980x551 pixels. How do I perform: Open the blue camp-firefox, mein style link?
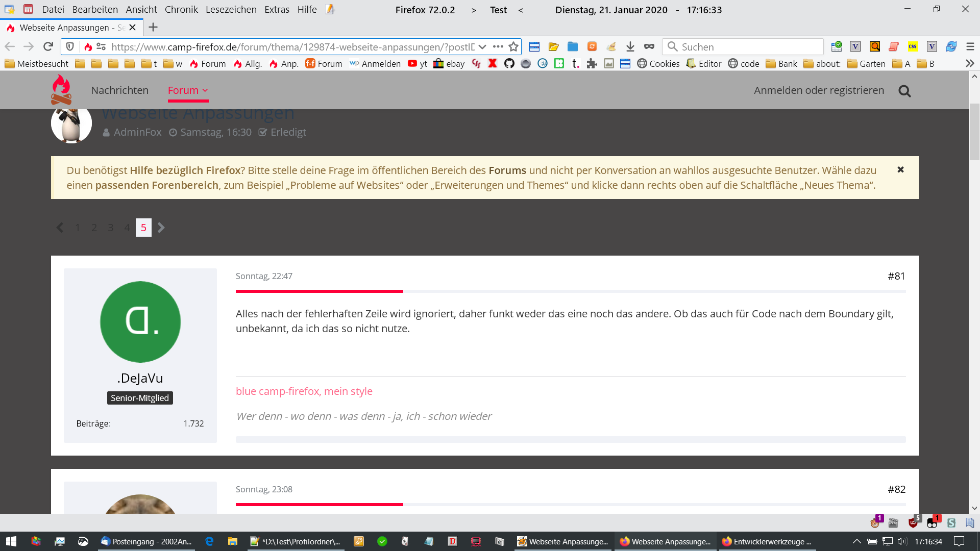click(304, 391)
